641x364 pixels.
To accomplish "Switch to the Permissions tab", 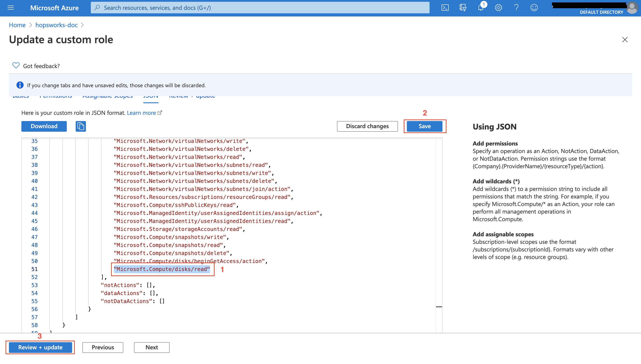I will click(x=55, y=96).
